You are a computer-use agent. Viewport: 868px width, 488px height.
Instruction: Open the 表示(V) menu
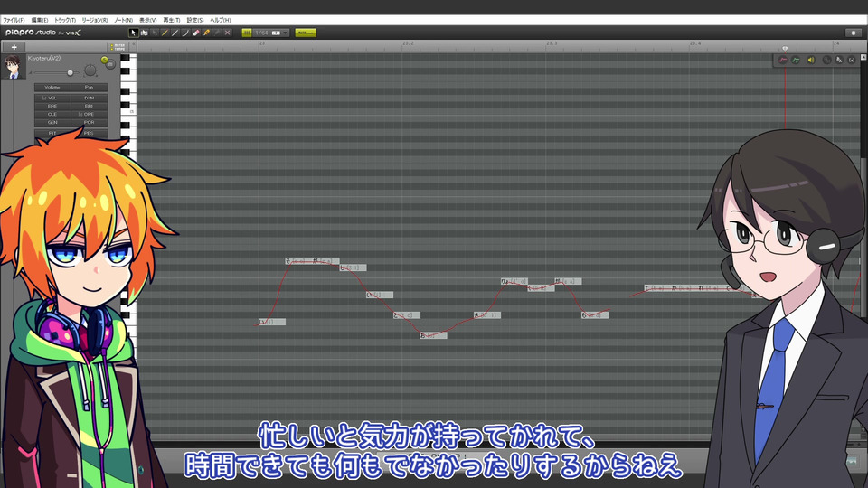pyautogui.click(x=147, y=20)
